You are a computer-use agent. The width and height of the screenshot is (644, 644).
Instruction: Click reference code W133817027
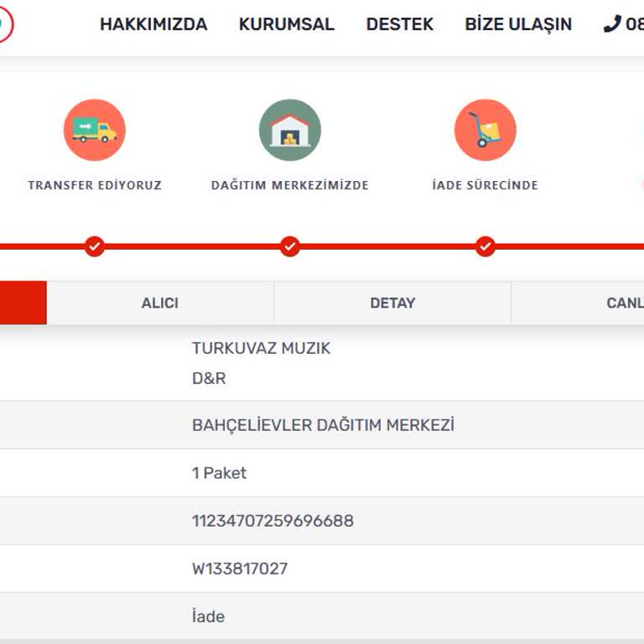[240, 569]
